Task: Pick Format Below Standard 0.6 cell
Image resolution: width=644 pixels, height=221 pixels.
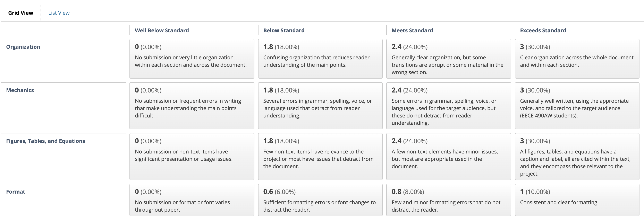Action: 320,200
